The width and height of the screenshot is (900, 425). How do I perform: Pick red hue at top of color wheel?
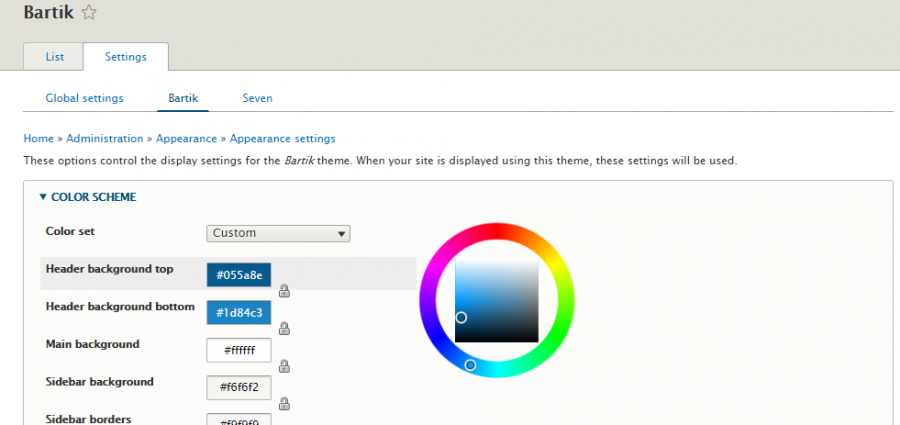pyautogui.click(x=496, y=230)
